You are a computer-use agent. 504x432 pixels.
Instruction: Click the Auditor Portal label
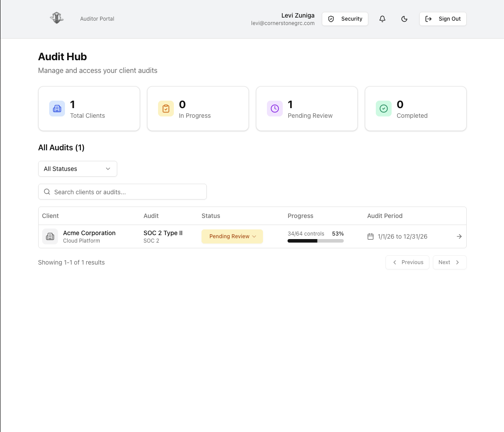tap(97, 18)
